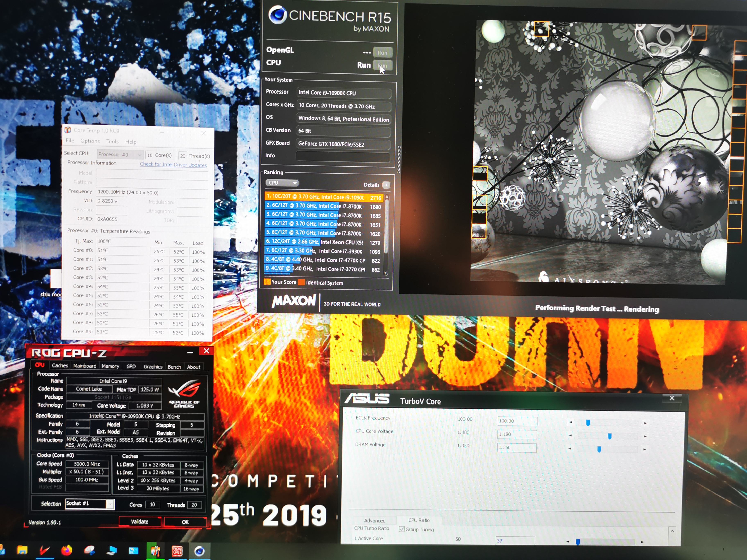Switch to the SPD tab in CPU-Z
The height and width of the screenshot is (560, 747).
coord(131,366)
